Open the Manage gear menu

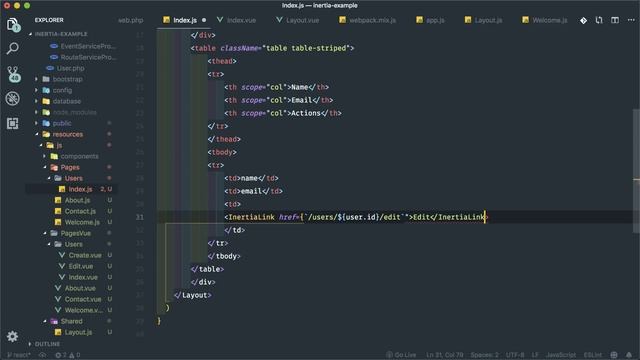pyautogui.click(x=13, y=336)
